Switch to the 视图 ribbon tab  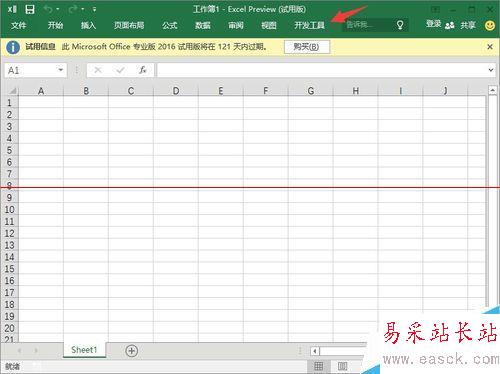pos(269,25)
